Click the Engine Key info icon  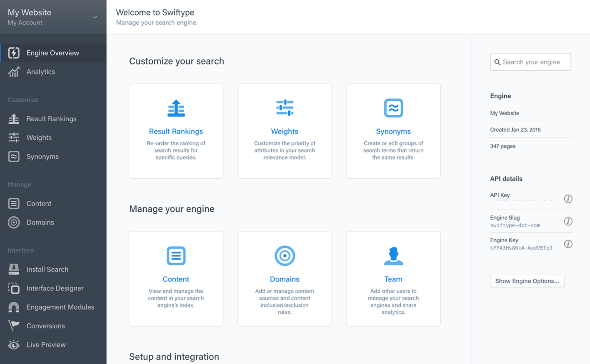[568, 244]
